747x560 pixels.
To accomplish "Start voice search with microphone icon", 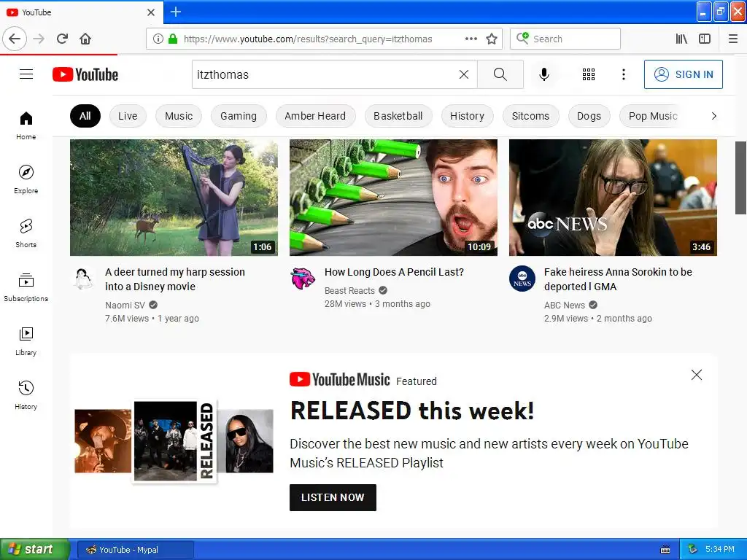I will pos(544,74).
